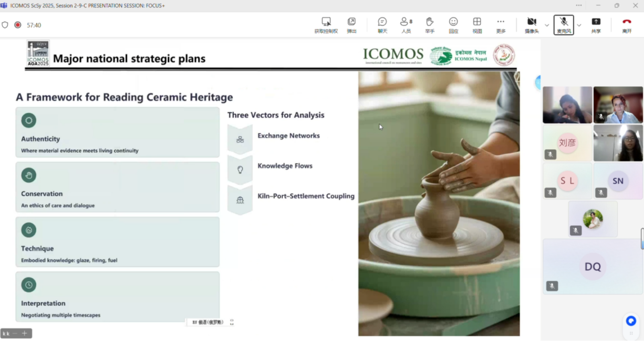
Task: Click the red recording indicator
Action: click(x=18, y=25)
